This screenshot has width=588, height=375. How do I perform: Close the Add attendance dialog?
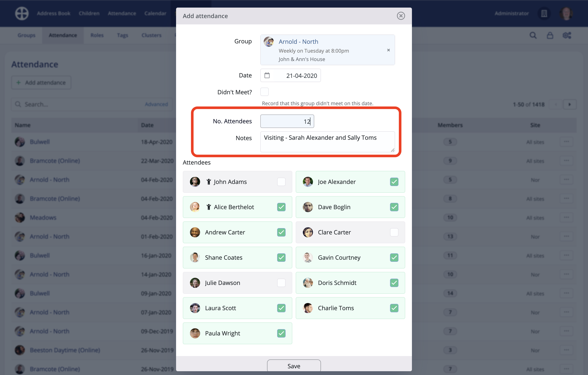pos(401,16)
